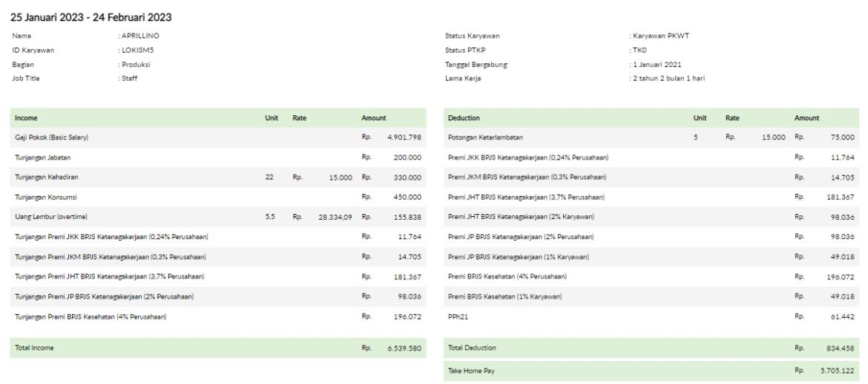The image size is (868, 384).
Task: Select the Tanggal Bergabung date value
Action: click(656, 65)
